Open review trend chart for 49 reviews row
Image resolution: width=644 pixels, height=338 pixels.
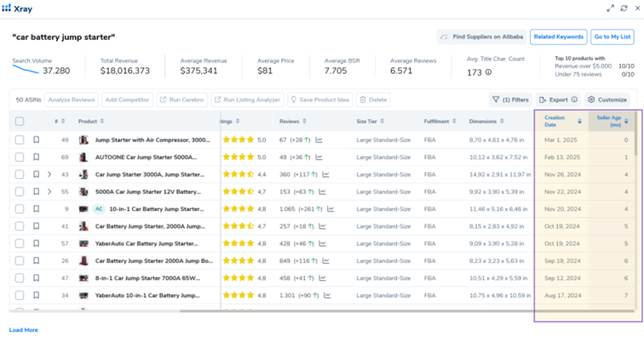[x=319, y=158]
